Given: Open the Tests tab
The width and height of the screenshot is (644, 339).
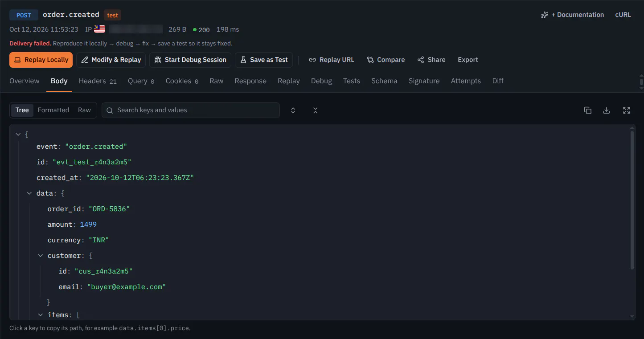Looking at the screenshot, I should 352,81.
